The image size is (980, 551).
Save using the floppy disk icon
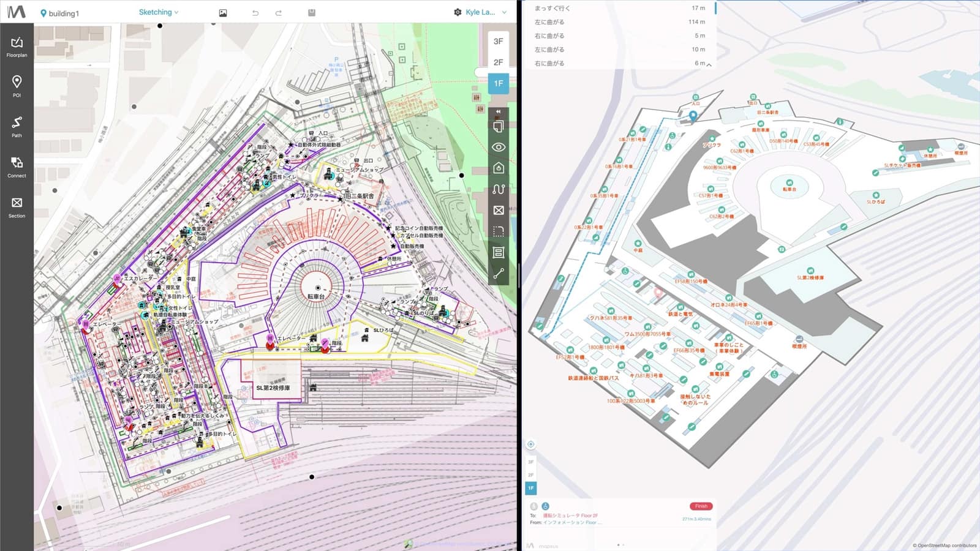312,12
